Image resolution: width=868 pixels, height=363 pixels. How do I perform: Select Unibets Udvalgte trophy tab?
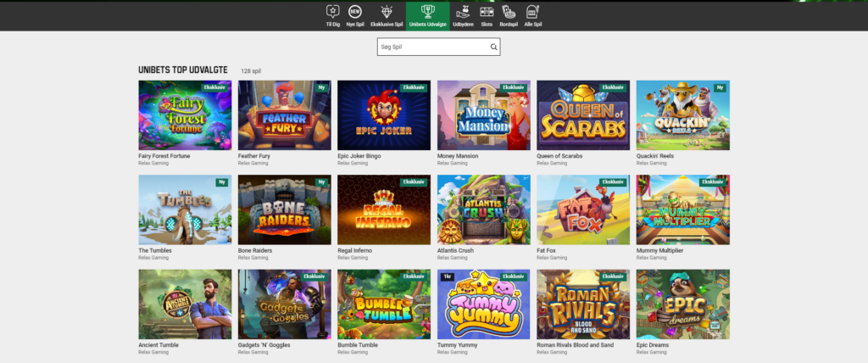[427, 15]
